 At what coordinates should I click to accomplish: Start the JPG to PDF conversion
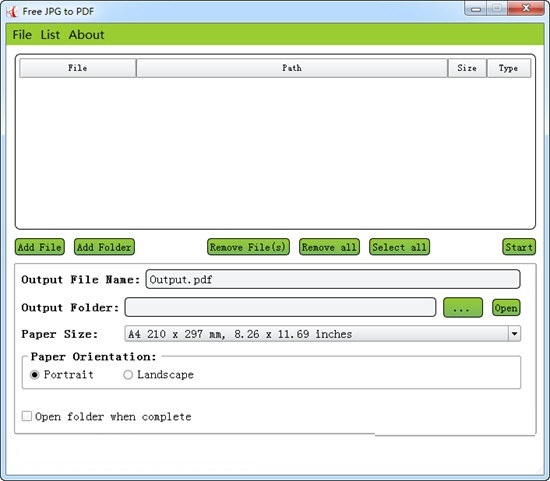(x=519, y=247)
